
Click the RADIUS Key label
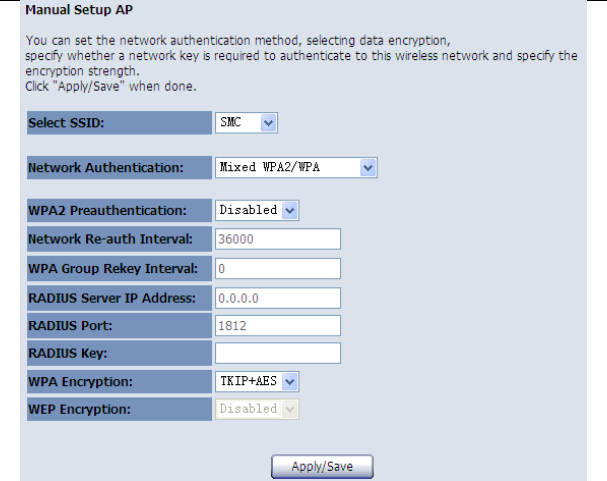(x=66, y=354)
